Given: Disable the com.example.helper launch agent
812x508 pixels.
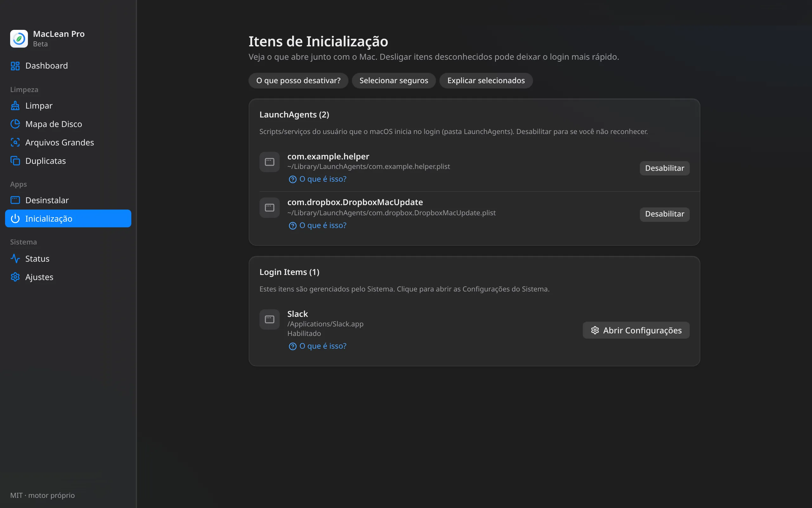Looking at the screenshot, I should (665, 168).
